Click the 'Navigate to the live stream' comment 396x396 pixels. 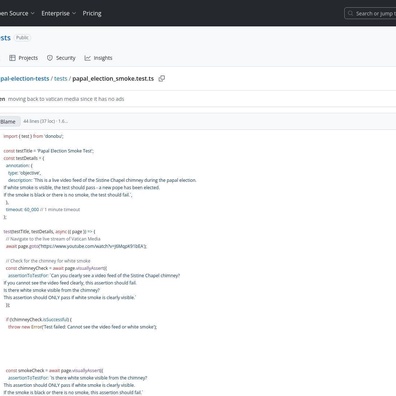pos(53,239)
